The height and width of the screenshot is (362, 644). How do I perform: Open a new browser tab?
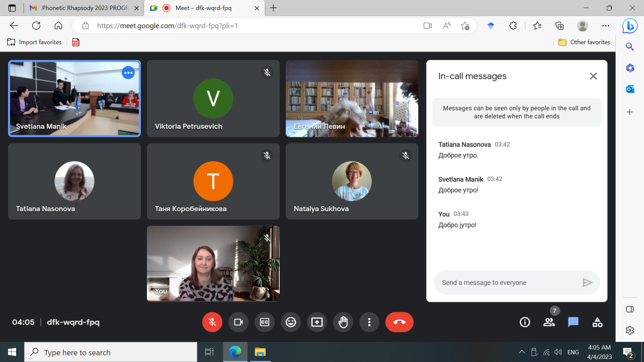(274, 8)
